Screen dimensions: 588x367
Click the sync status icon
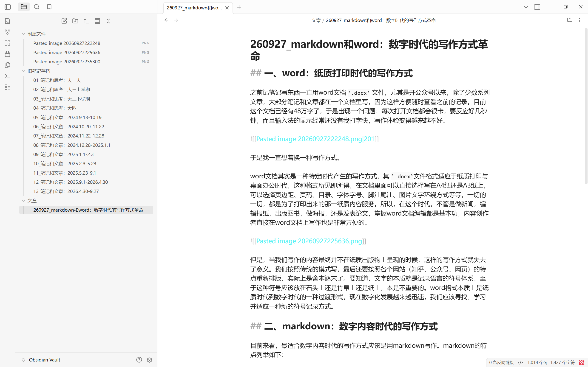581,362
